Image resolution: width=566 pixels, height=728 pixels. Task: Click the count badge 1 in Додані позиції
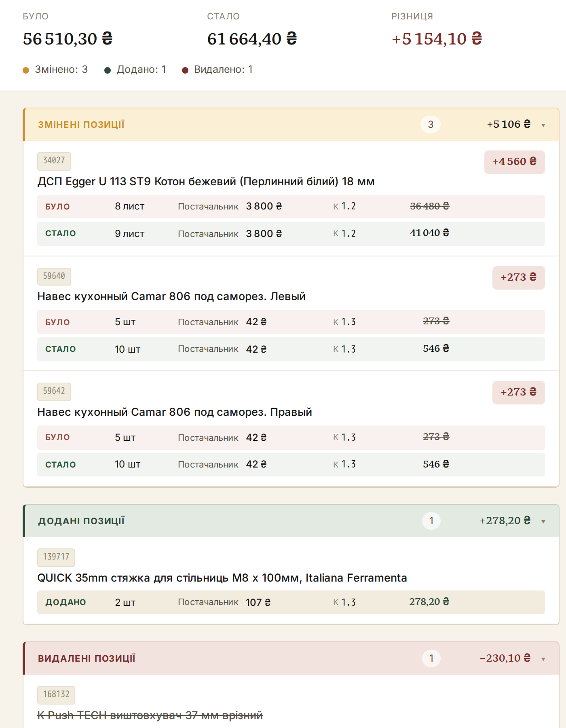click(431, 521)
